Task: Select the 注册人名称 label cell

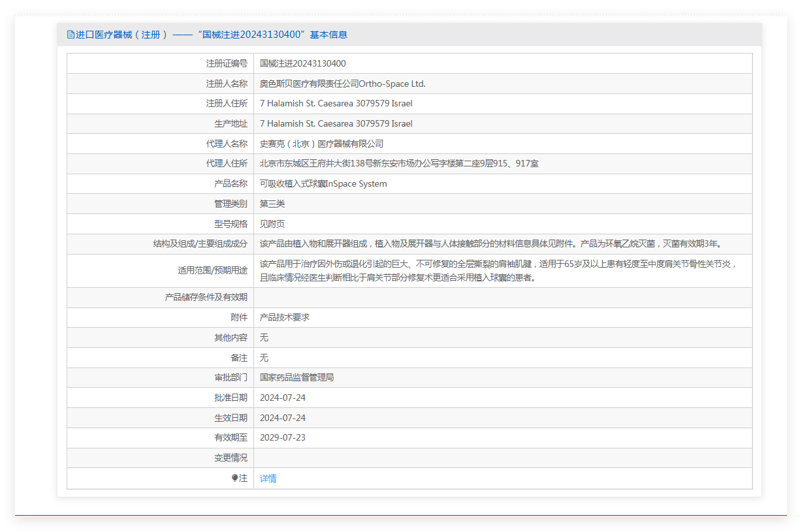Action: pyautogui.click(x=160, y=84)
